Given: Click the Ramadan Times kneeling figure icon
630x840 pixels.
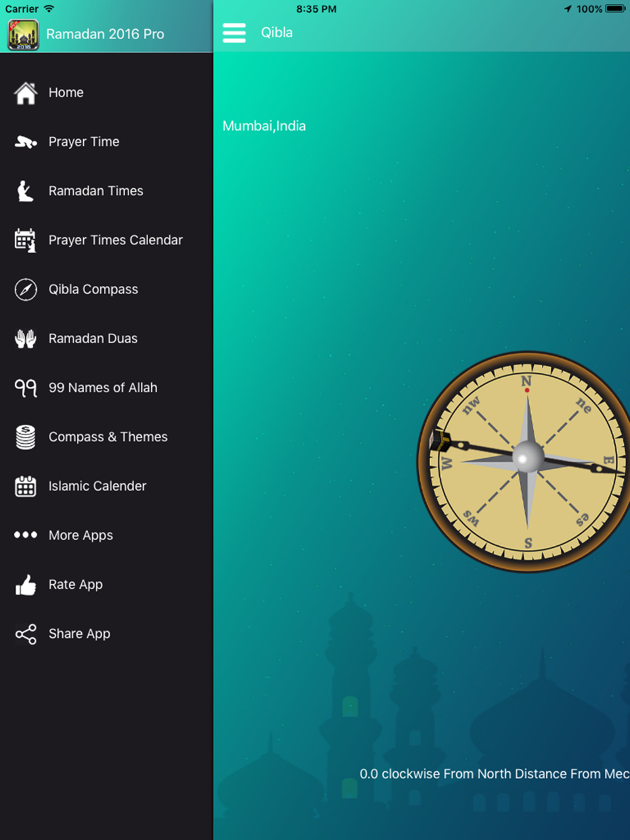Looking at the screenshot, I should (25, 191).
